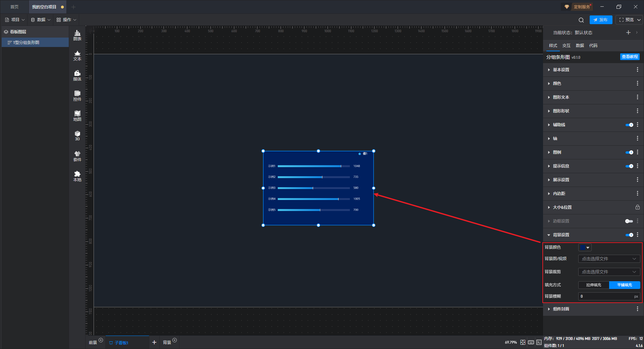This screenshot has height=349, width=644.
Task: Disable the 背景设置 switch
Action: point(629,235)
